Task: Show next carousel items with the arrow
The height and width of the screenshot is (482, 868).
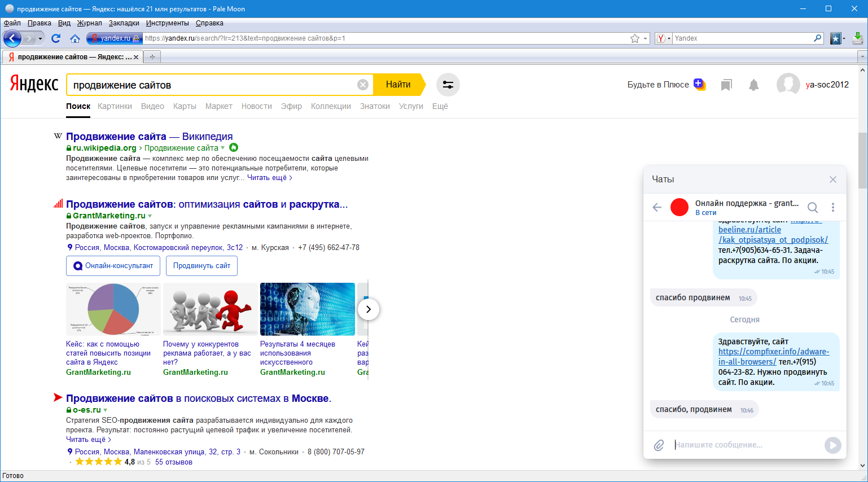Action: (369, 309)
